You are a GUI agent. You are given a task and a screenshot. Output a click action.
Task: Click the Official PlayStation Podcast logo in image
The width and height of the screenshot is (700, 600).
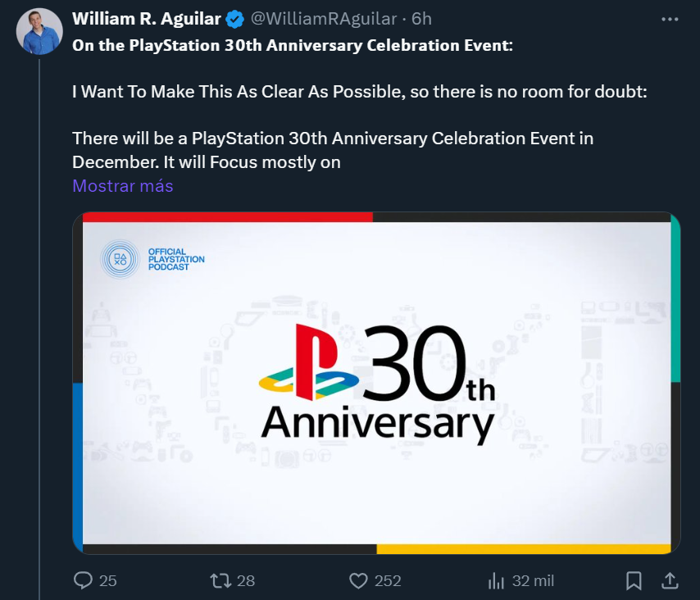[x=152, y=259]
